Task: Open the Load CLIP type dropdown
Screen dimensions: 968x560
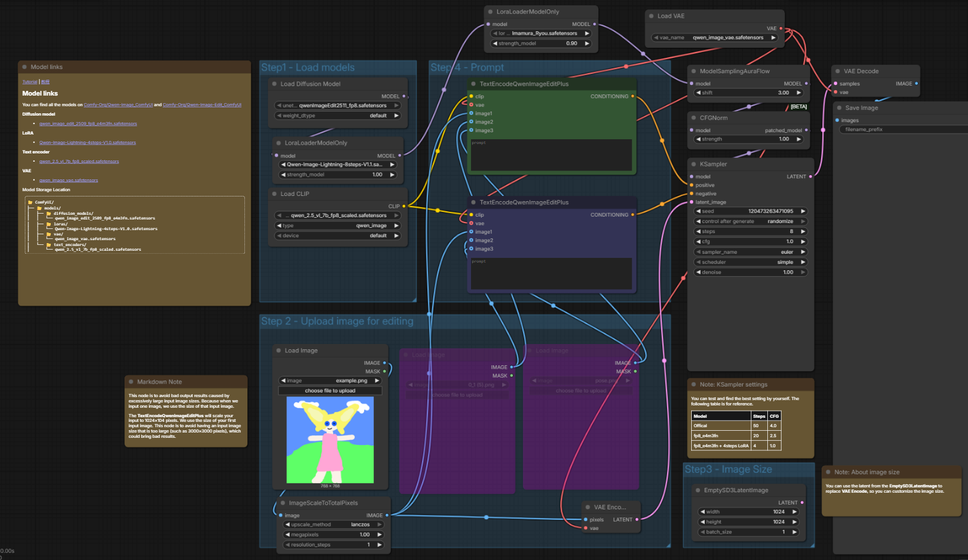Action: tap(338, 225)
